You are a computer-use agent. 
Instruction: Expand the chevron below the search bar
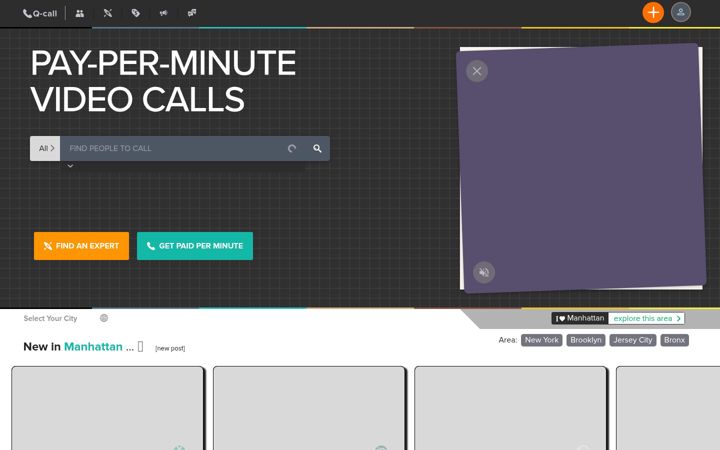click(x=70, y=166)
